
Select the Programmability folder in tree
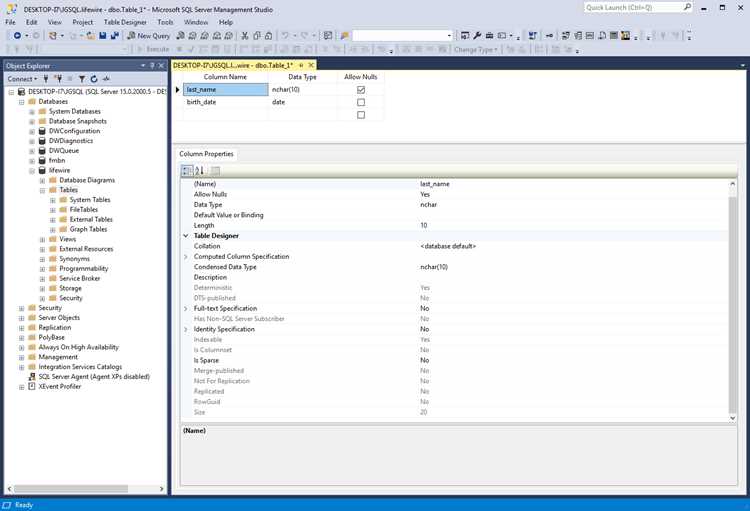click(83, 268)
